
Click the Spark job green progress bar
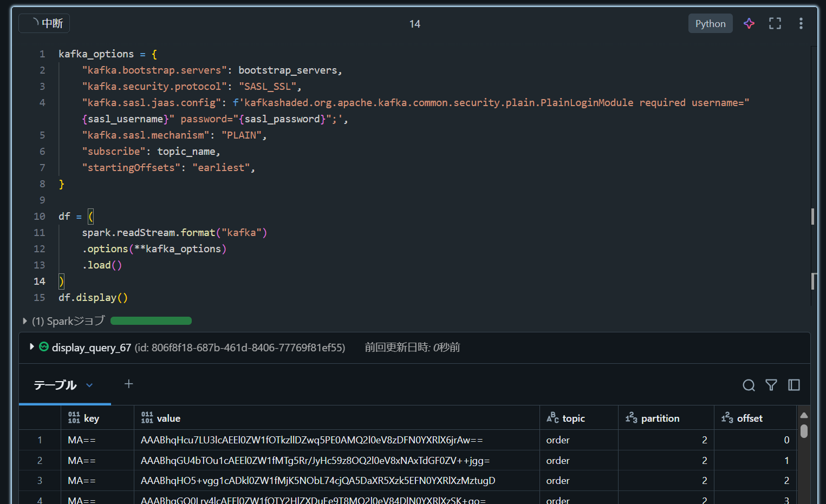[x=151, y=321]
